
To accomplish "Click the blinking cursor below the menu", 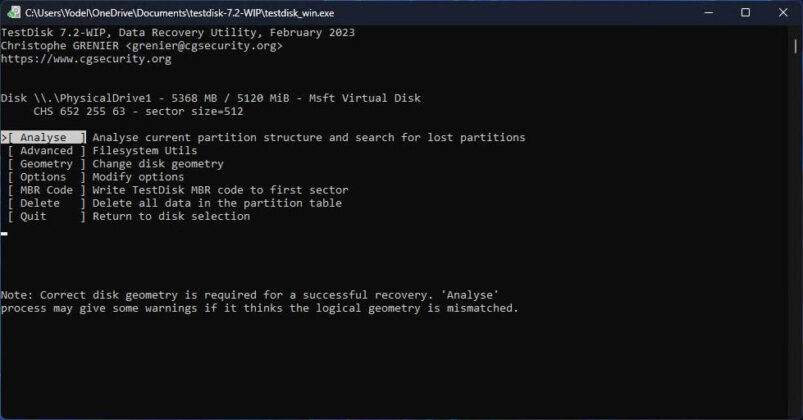I will 4,233.
